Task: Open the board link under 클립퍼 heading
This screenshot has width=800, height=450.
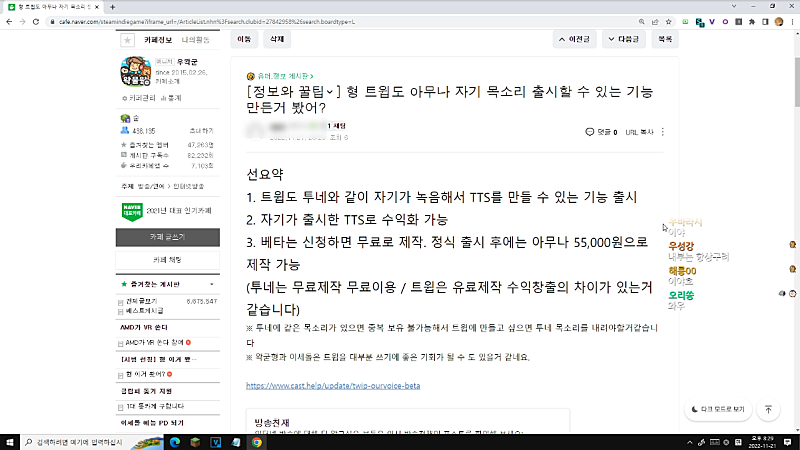Action: [x=155, y=407]
